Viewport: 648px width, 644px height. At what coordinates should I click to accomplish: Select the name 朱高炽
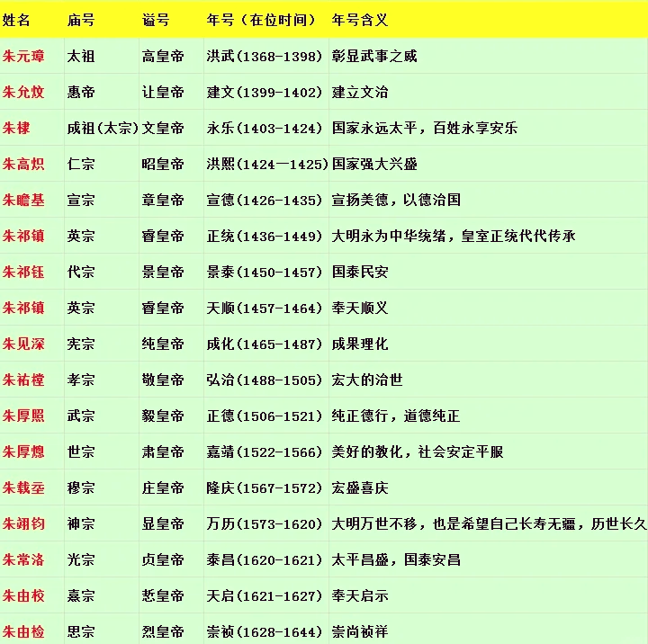click(23, 164)
